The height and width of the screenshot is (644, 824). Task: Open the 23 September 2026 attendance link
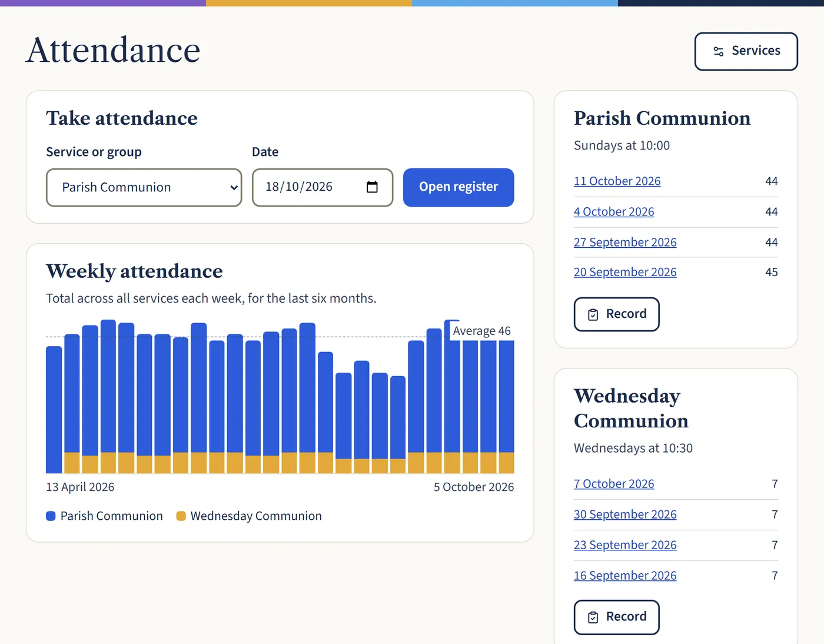(x=625, y=545)
